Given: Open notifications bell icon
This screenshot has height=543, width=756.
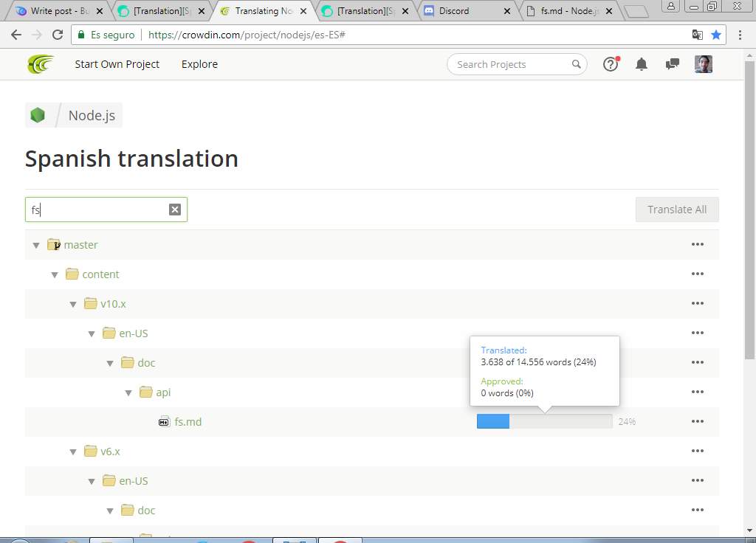Looking at the screenshot, I should click(642, 64).
